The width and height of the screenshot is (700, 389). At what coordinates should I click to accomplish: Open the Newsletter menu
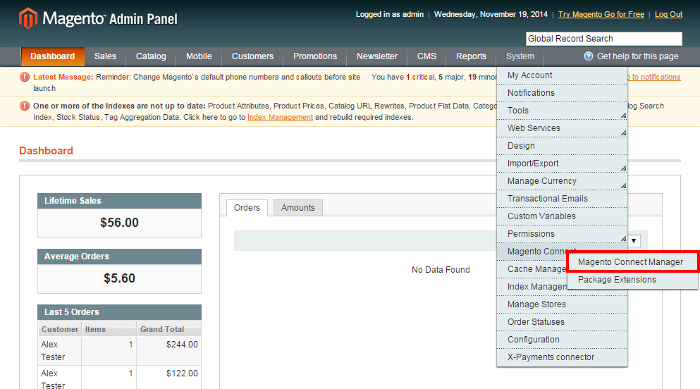point(377,56)
